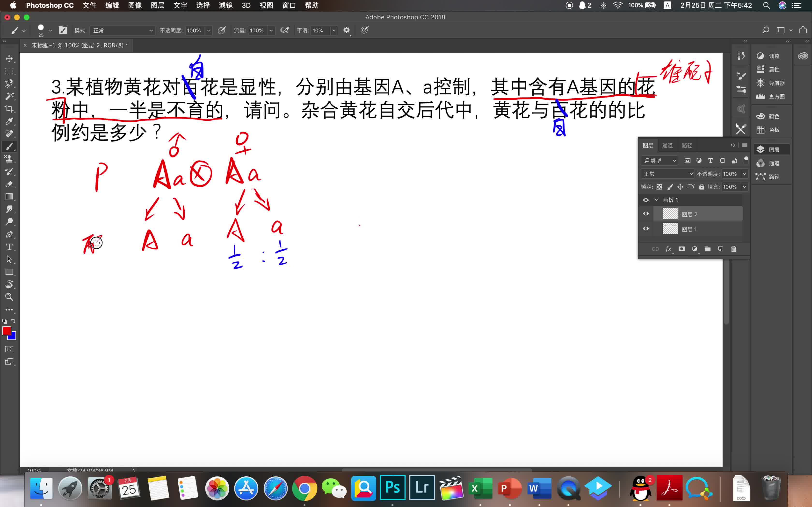Screen dimensions: 812x507
Task: Switch to the 通道 tab in Layers panel
Action: 667,145
